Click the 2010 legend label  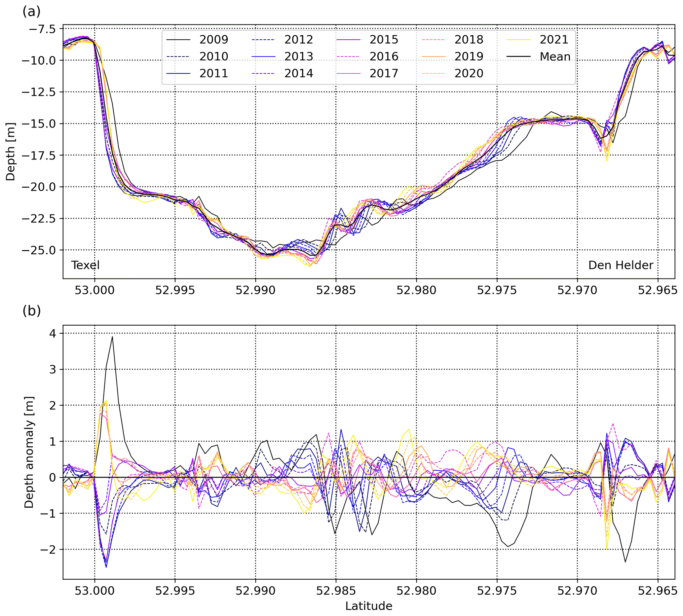point(213,56)
